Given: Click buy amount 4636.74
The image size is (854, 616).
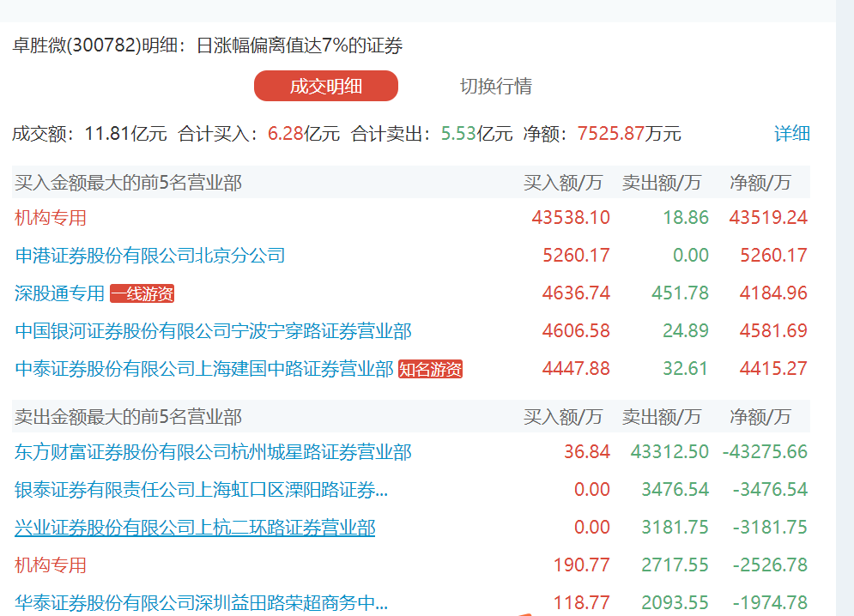Looking at the screenshot, I should [x=576, y=293].
